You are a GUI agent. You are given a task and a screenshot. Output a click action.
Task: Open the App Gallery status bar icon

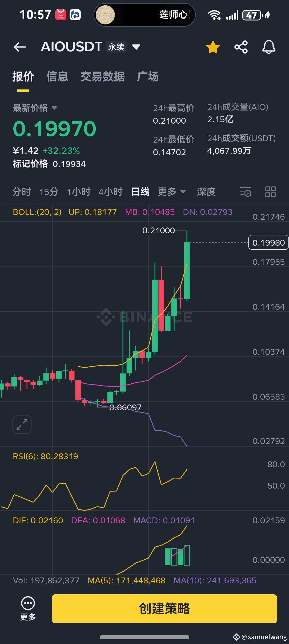[61, 15]
